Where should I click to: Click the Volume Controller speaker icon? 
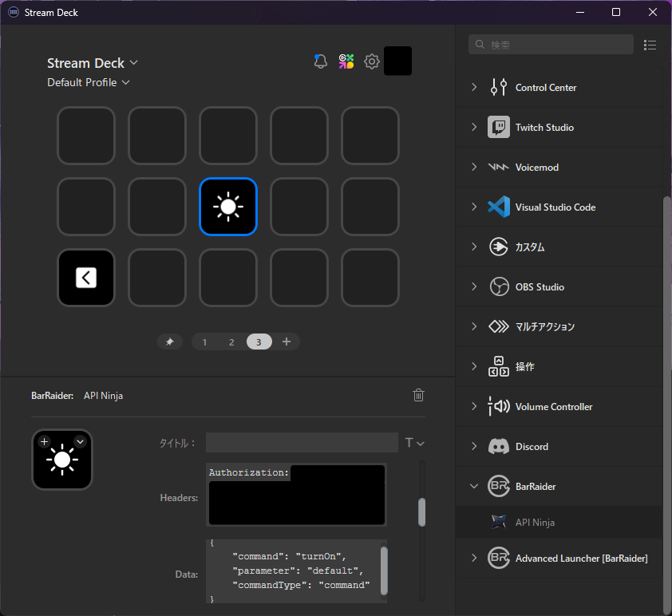[x=499, y=406]
